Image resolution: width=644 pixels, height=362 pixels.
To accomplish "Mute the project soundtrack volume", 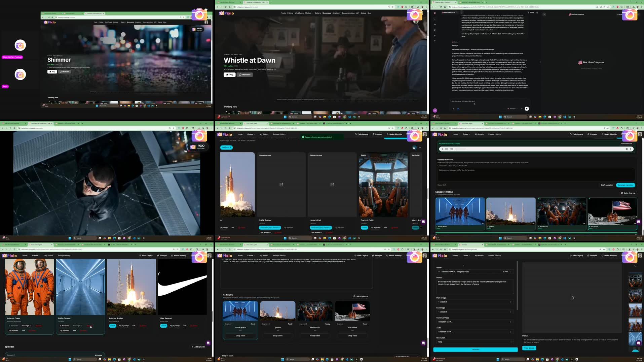I will (x=627, y=149).
